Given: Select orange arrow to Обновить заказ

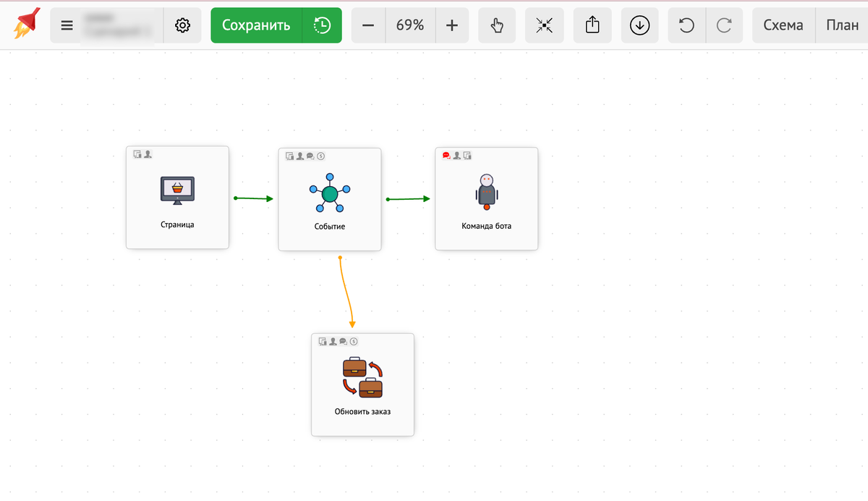Looking at the screenshot, I should tap(347, 292).
